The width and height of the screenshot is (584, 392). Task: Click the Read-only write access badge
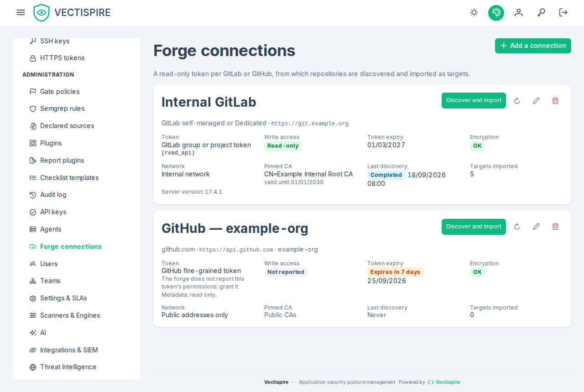pos(283,146)
